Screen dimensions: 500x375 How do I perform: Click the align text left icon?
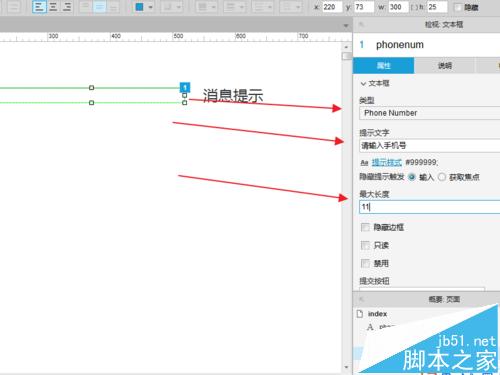39,7
